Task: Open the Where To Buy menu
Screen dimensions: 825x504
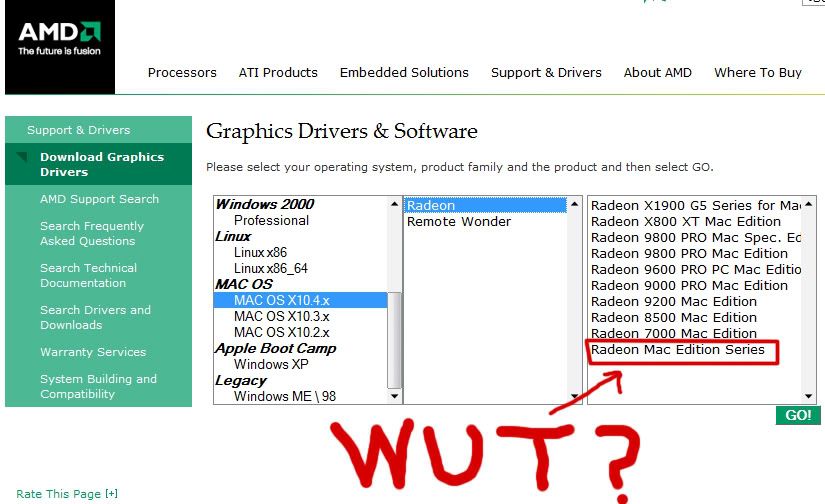Action: [x=758, y=73]
